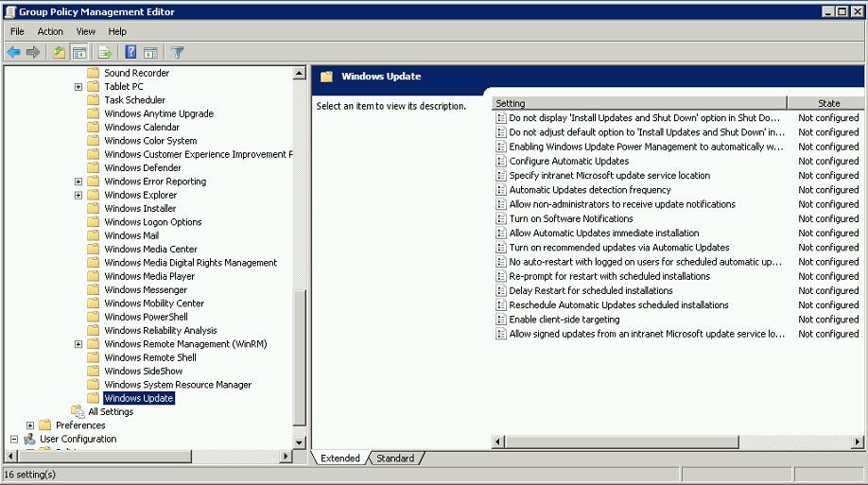This screenshot has width=868, height=485.
Task: Select 'Re-prompt for restart with scheduled installations'
Action: point(610,276)
